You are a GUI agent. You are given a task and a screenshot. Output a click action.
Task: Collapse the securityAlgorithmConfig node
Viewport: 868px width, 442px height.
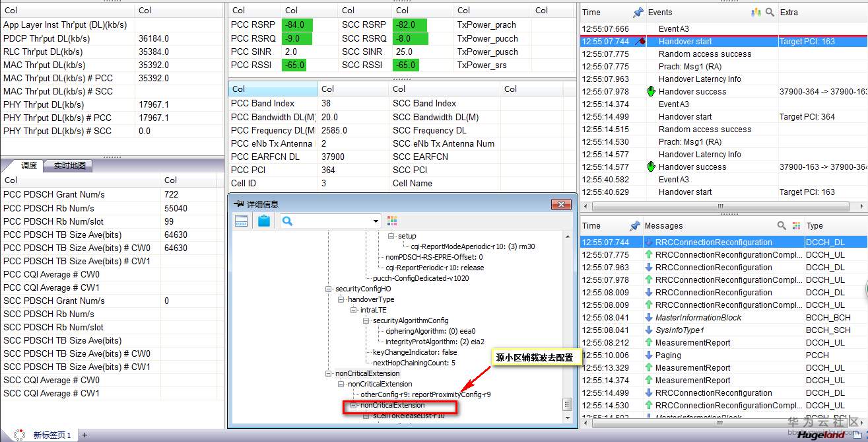(x=366, y=320)
